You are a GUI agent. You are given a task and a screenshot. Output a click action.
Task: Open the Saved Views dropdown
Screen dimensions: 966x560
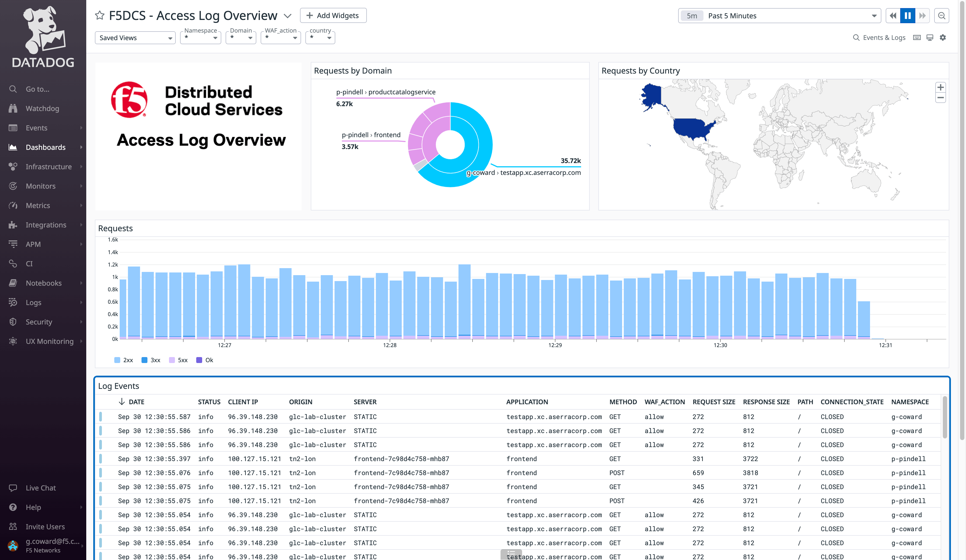coord(135,37)
